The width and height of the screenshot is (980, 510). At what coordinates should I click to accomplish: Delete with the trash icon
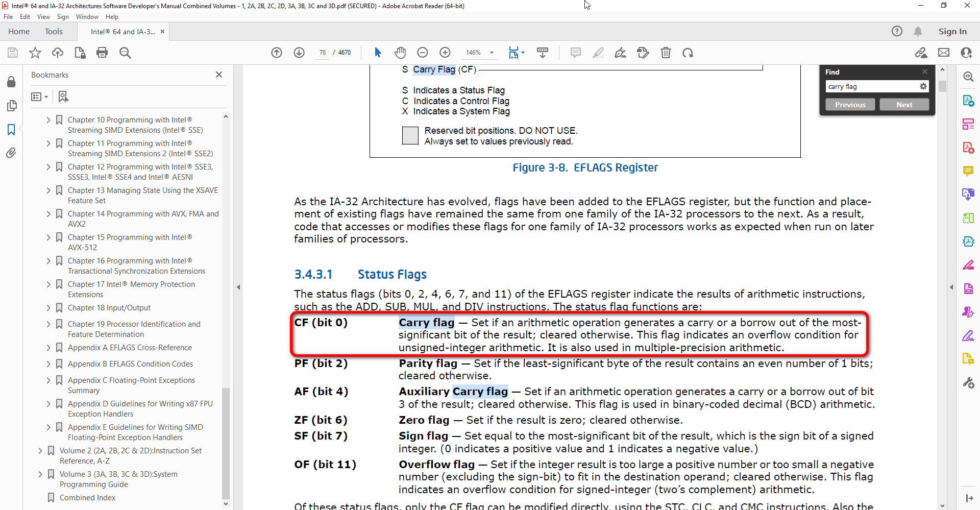[666, 53]
